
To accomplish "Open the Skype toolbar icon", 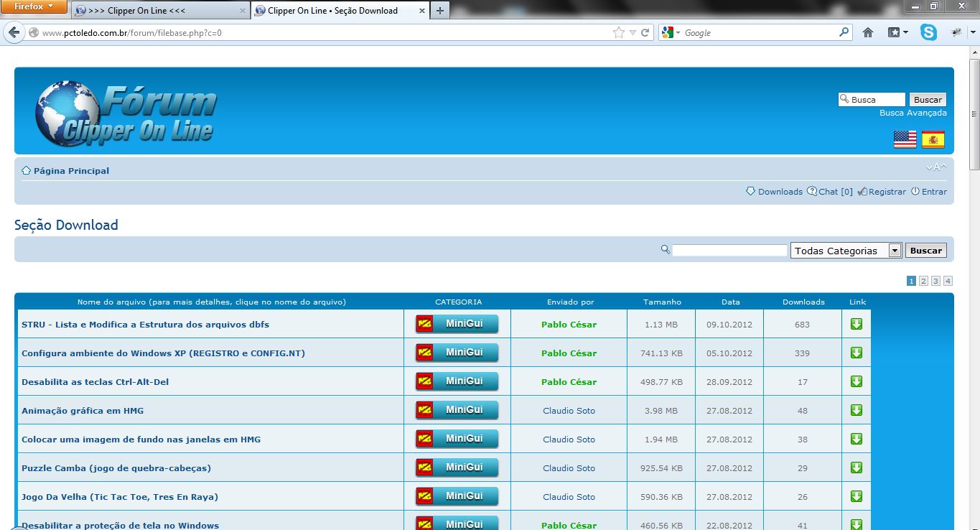I will point(929,32).
